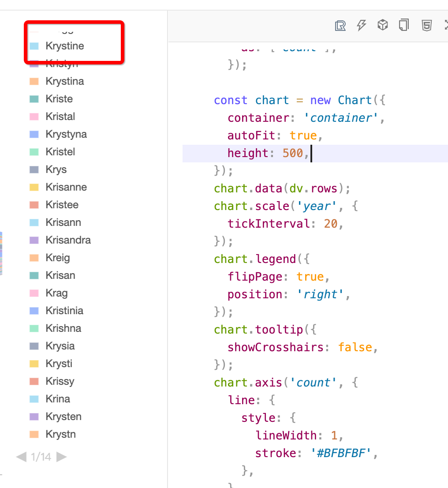Image resolution: width=448 pixels, height=488 pixels.
Task: Click the purple swatch beside Krisandra
Action: click(x=34, y=240)
